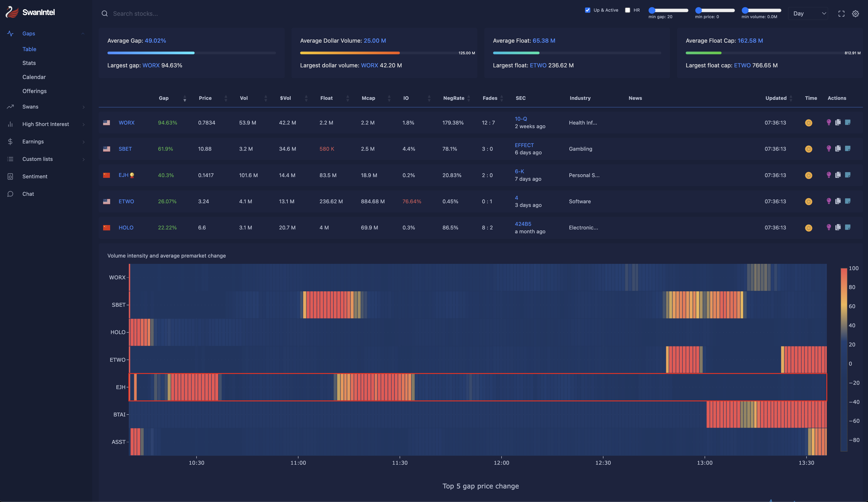This screenshot has height=502, width=868.
Task: Expand the High Short Interest section
Action: (x=83, y=125)
